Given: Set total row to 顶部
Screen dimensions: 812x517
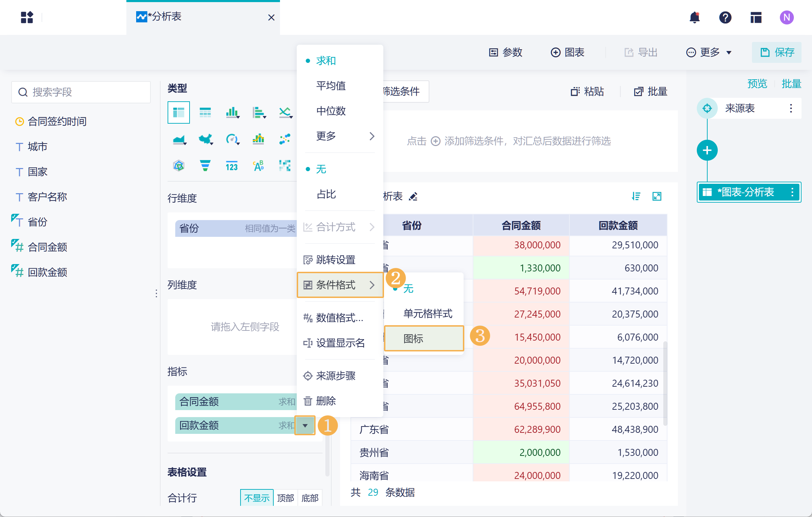Looking at the screenshot, I should pos(285,498).
